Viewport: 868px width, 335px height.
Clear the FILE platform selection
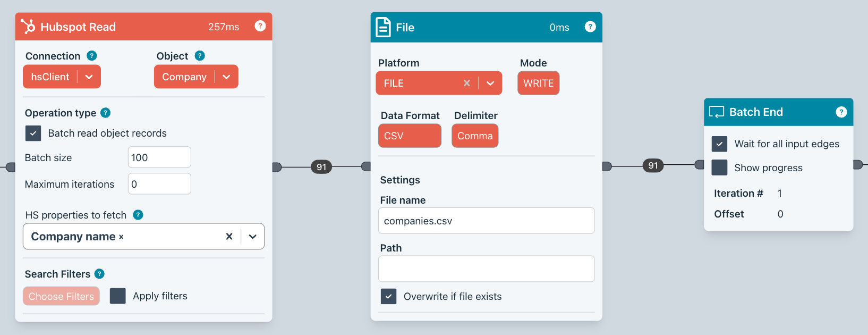click(x=466, y=83)
